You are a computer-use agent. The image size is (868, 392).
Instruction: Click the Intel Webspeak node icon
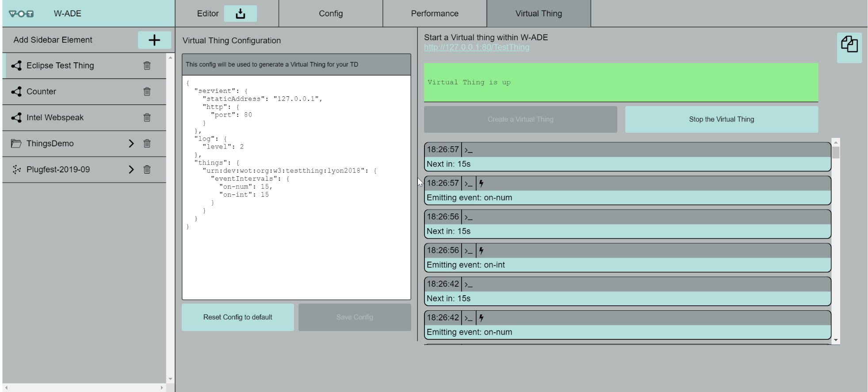point(16,118)
